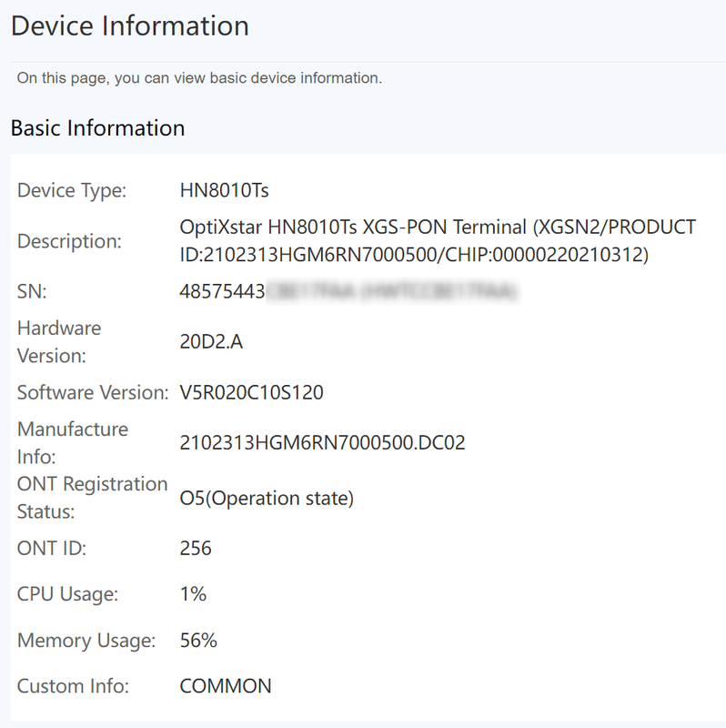Image resolution: width=726 pixels, height=728 pixels.
Task: Select the Hardware Version label
Action: pyautogui.click(x=59, y=341)
